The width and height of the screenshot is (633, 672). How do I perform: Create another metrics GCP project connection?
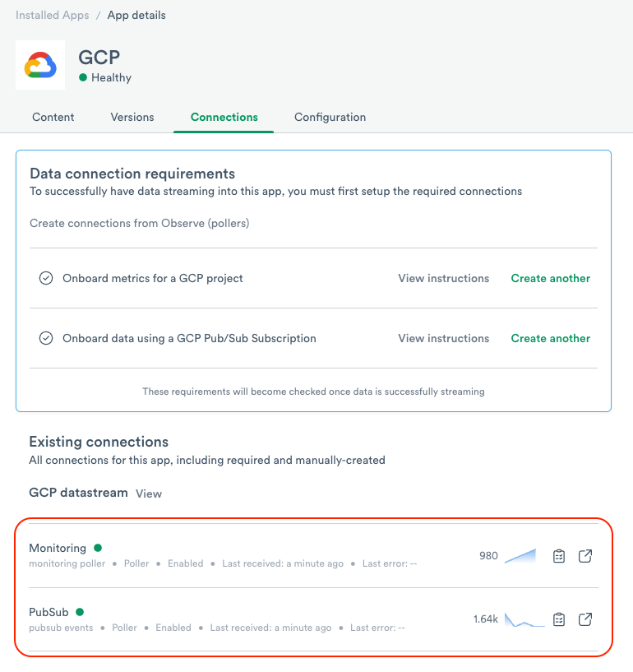click(x=551, y=278)
